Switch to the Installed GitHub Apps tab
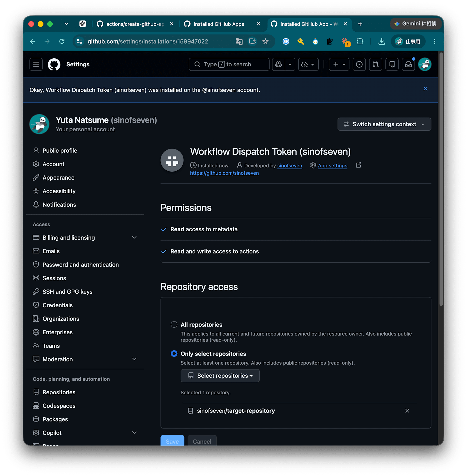Viewport: 467px width, 476px height. click(x=218, y=24)
